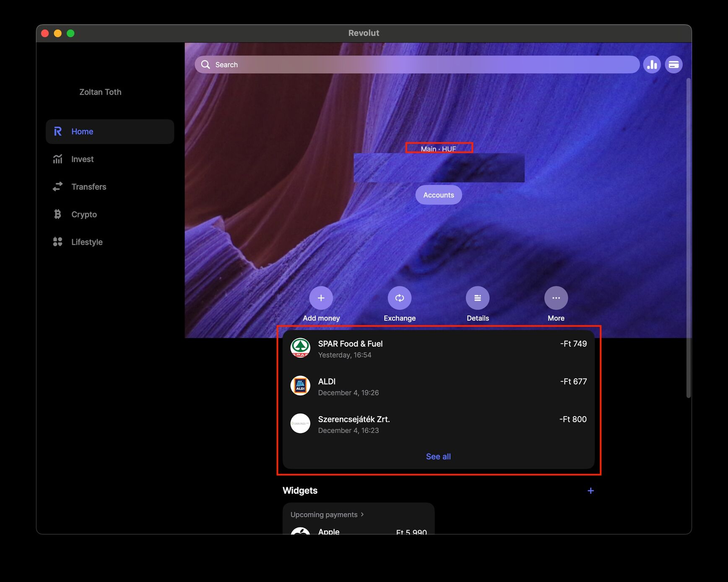Click the Lifestyle dots icon in sidebar

point(58,242)
